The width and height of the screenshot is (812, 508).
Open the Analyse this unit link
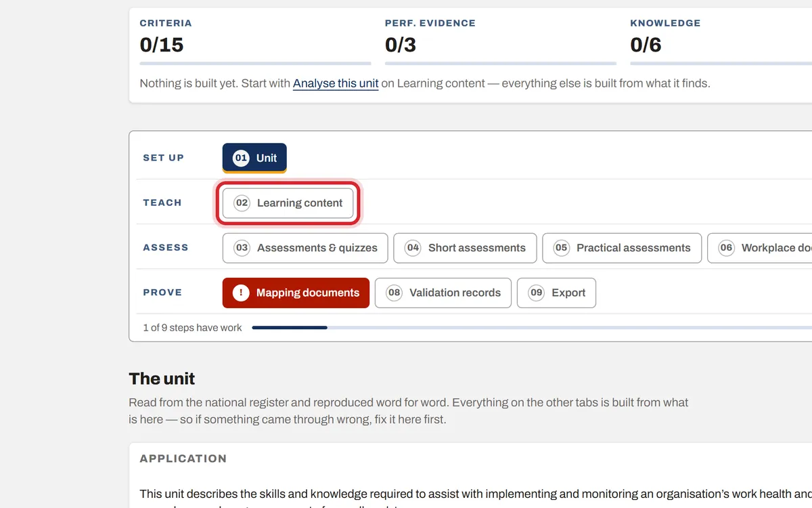(x=336, y=83)
